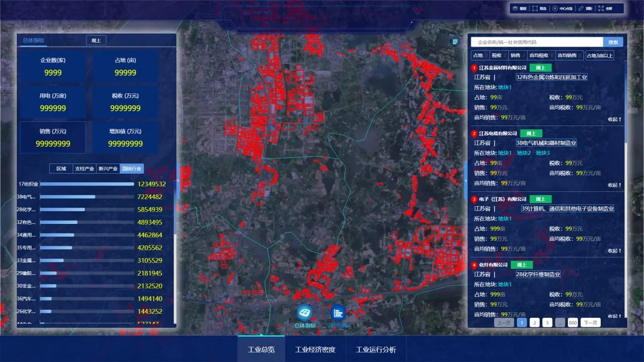Click red marker 4 of 化纤有限公司
Image resolution: width=644 pixels, height=362 pixels.
coord(474,265)
